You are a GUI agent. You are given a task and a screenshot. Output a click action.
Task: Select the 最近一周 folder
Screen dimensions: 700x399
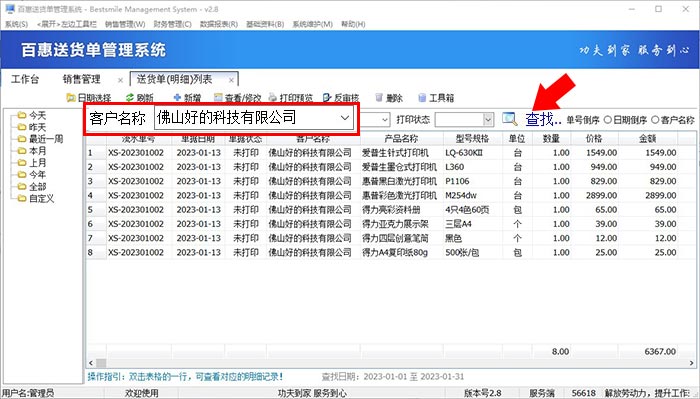click(40, 139)
